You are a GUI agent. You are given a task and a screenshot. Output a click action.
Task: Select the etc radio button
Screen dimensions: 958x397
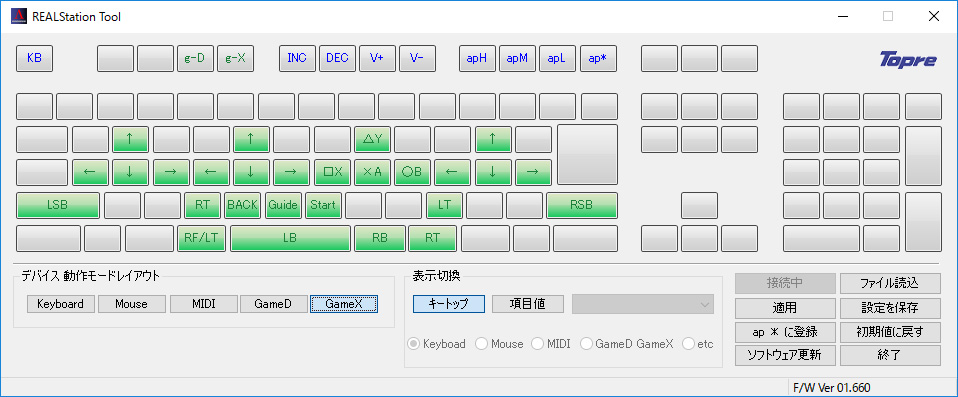(698, 344)
